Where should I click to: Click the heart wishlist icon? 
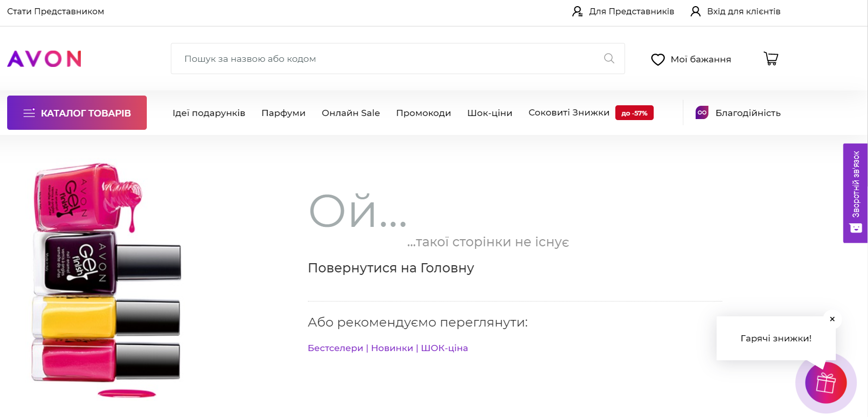point(658,60)
